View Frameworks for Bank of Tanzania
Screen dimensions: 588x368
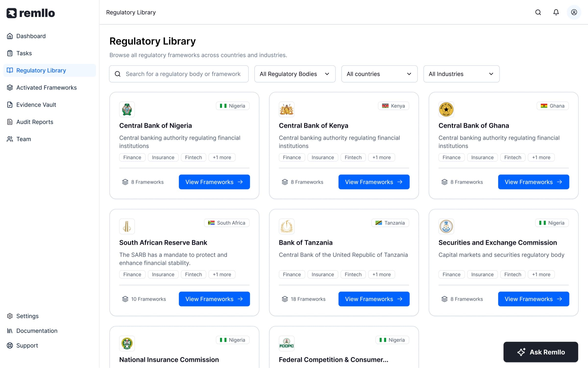point(374,299)
